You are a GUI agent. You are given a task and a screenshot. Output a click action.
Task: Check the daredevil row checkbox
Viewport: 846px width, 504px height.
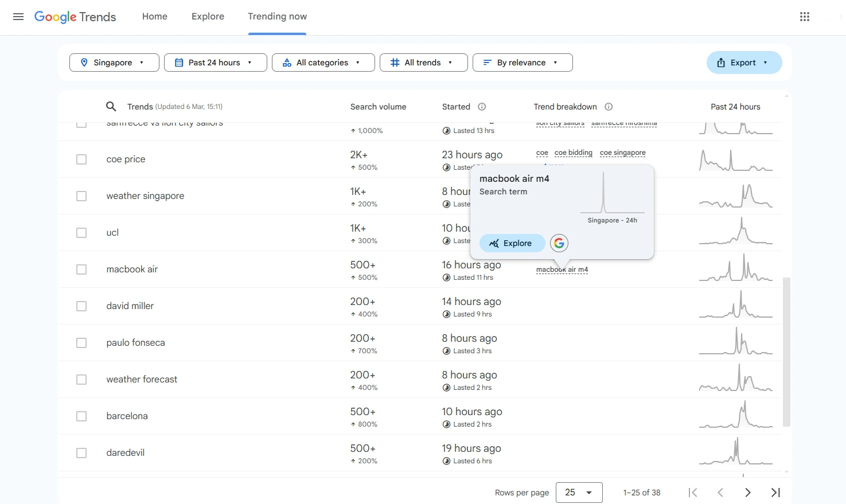click(81, 453)
